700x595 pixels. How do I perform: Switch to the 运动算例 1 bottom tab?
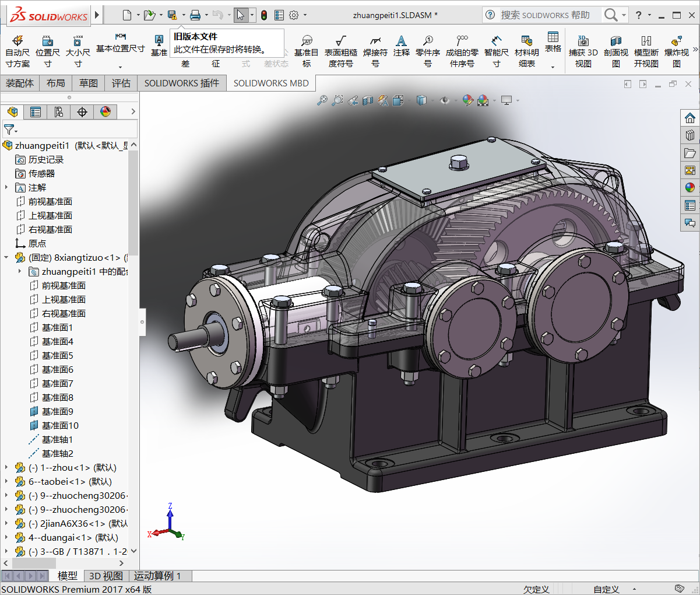pyautogui.click(x=157, y=576)
